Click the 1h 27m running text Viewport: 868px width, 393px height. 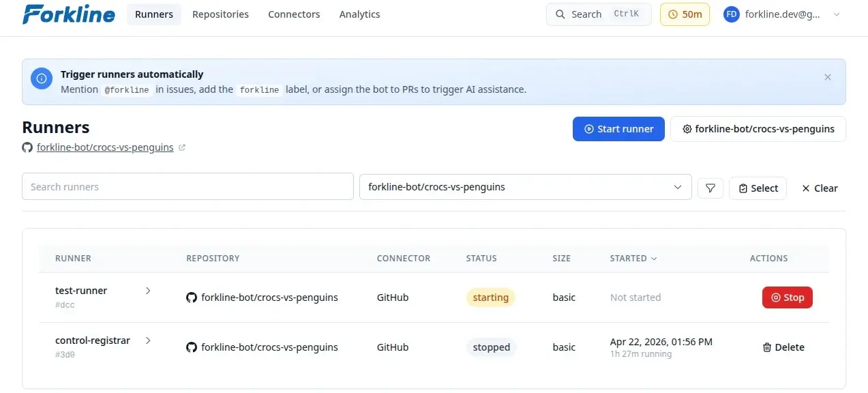(641, 354)
